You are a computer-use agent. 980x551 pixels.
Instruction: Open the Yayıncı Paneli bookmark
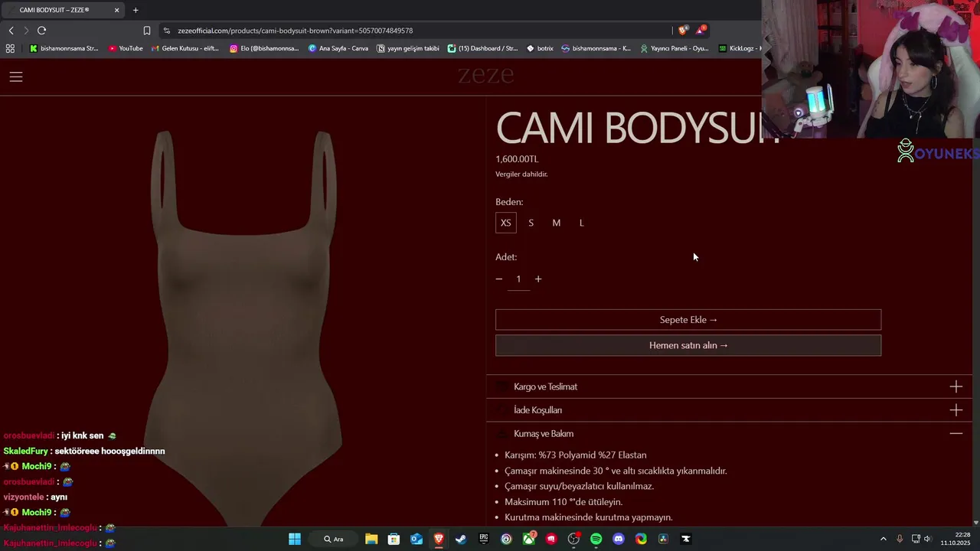click(674, 48)
